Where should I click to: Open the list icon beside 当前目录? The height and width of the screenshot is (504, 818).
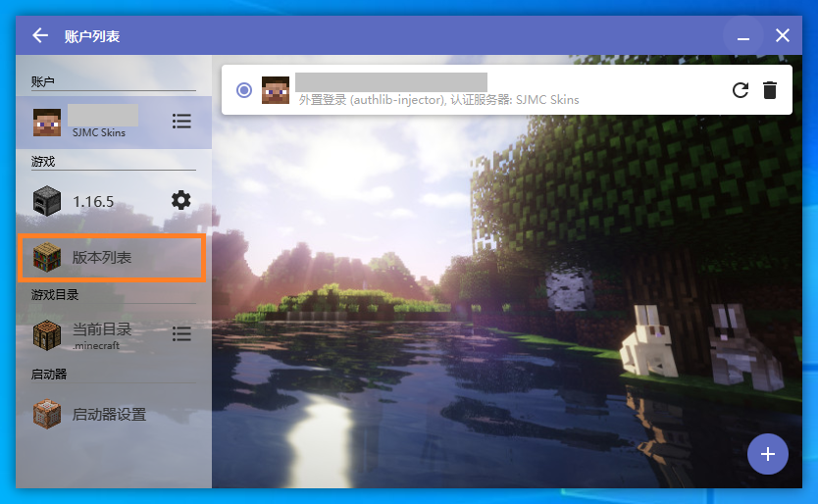point(181,334)
